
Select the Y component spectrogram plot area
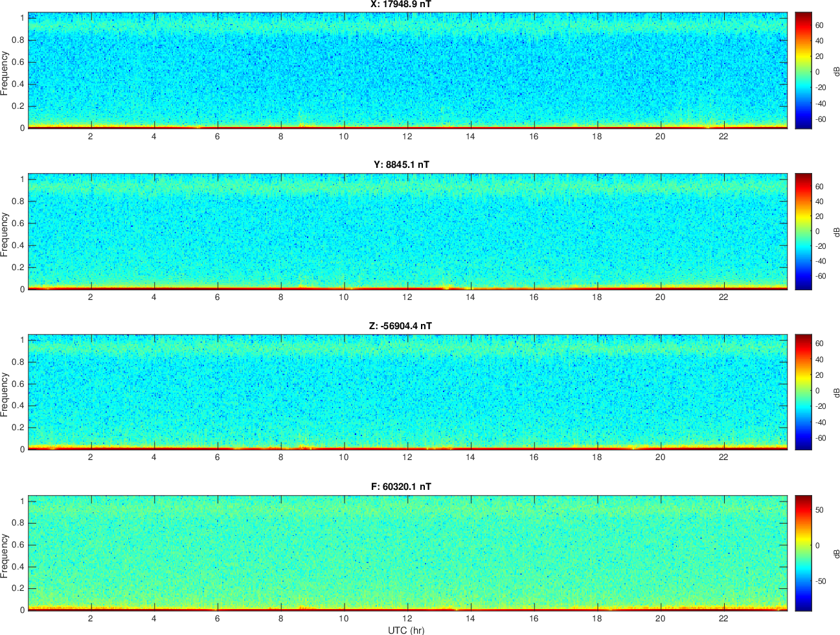pos(408,231)
